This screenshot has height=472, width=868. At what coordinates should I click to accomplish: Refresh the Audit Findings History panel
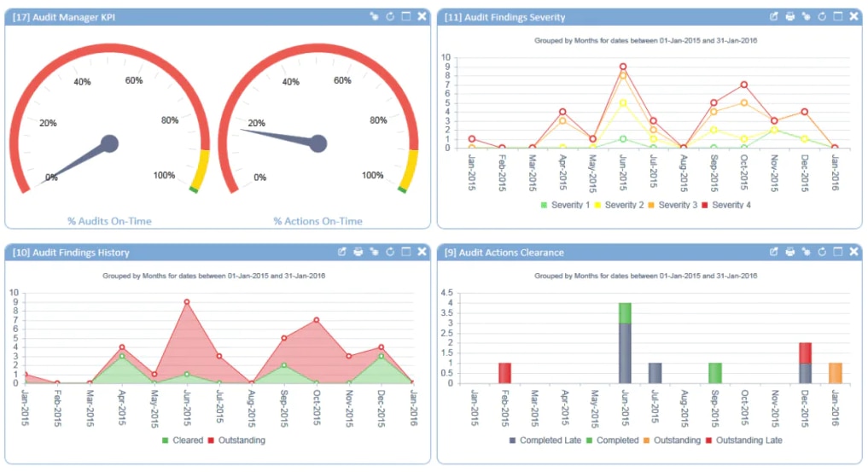coord(390,252)
